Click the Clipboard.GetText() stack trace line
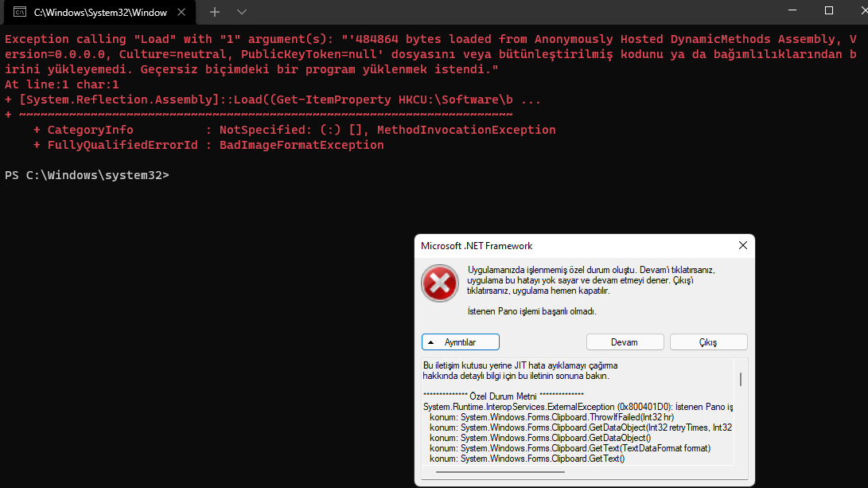Screen dimensions: 868x488 [527, 458]
